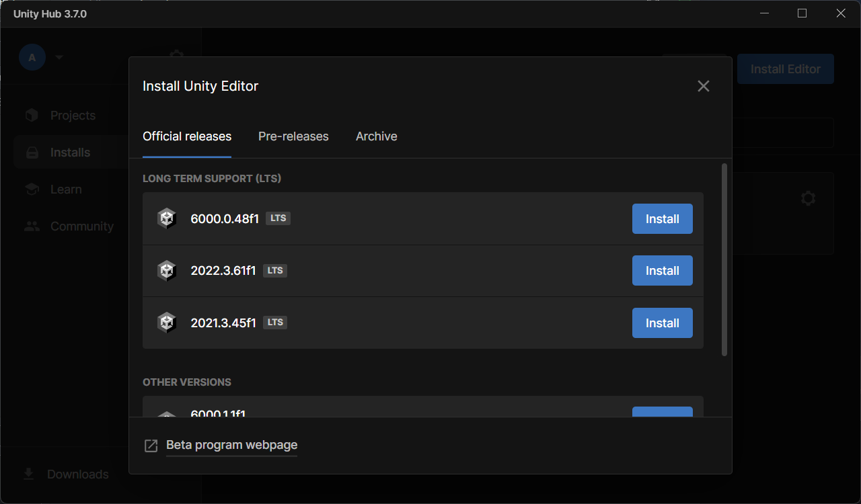
Task: Click the Projects cube icon
Action: coord(32,116)
